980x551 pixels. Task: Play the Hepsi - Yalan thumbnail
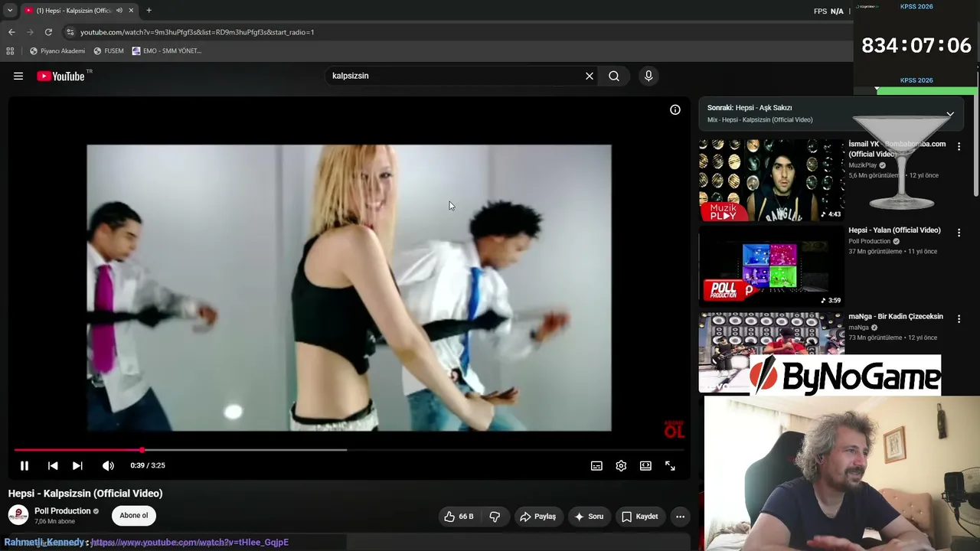771,266
